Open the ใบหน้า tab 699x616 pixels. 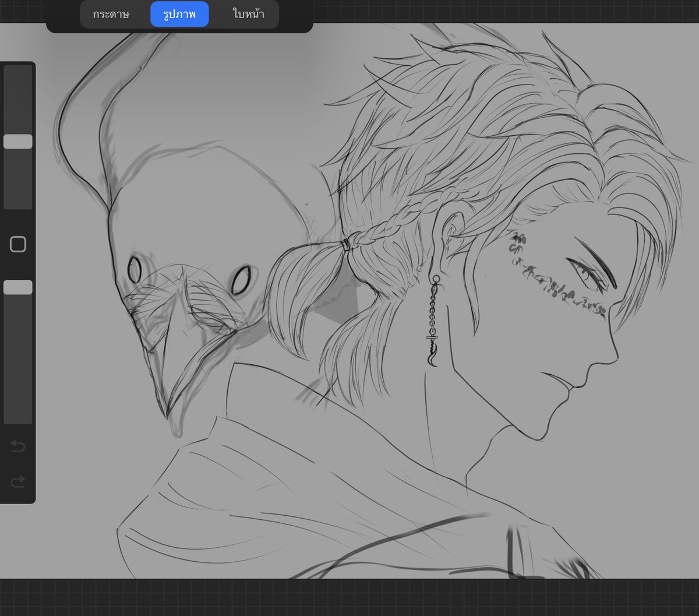[x=248, y=14]
